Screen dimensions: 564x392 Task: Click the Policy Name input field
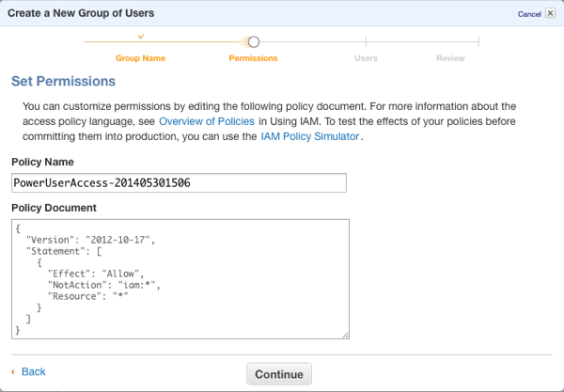179,182
